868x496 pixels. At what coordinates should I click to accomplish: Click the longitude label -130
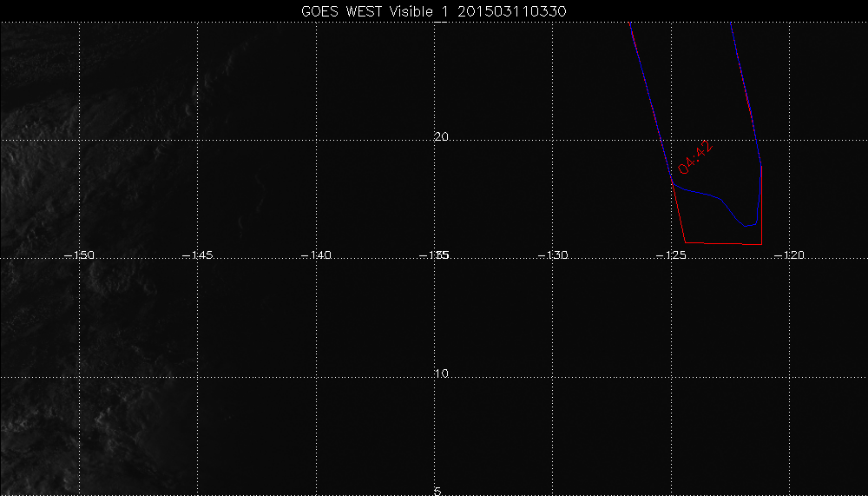(553, 255)
